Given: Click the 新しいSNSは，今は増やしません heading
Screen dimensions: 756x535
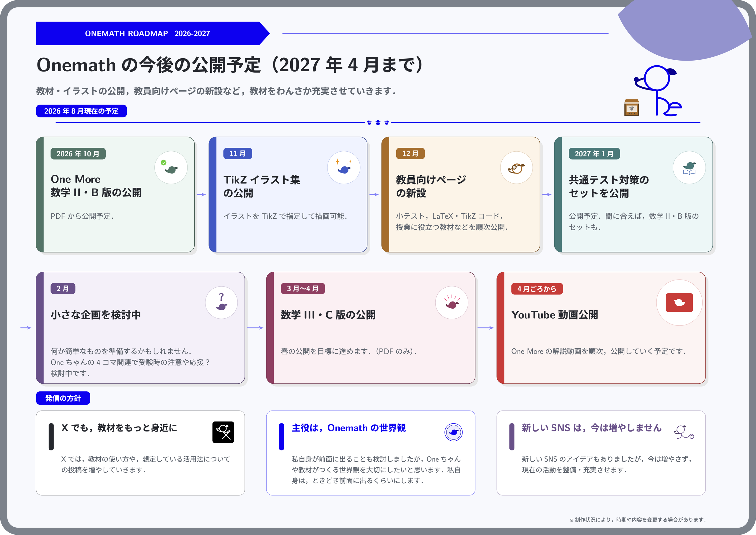Looking at the screenshot, I should pyautogui.click(x=592, y=427).
